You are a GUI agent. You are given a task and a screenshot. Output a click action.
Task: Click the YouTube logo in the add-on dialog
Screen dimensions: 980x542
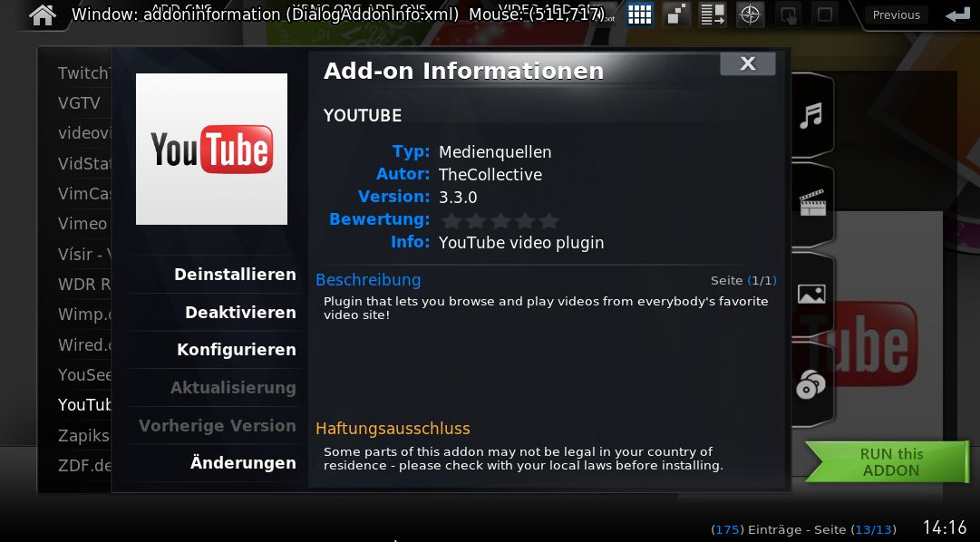pyautogui.click(x=212, y=149)
